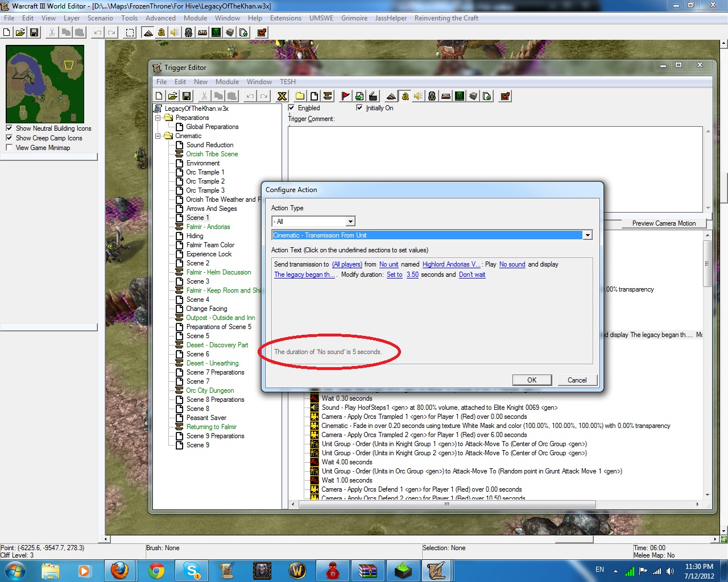Click vertical scrollbar of trigger actions list

click(x=708, y=264)
